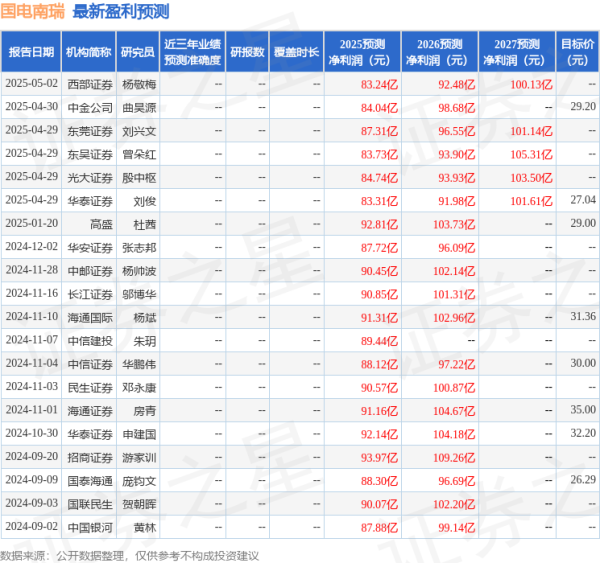Click target price 30.00
The height and width of the screenshot is (563, 600).
583,363
